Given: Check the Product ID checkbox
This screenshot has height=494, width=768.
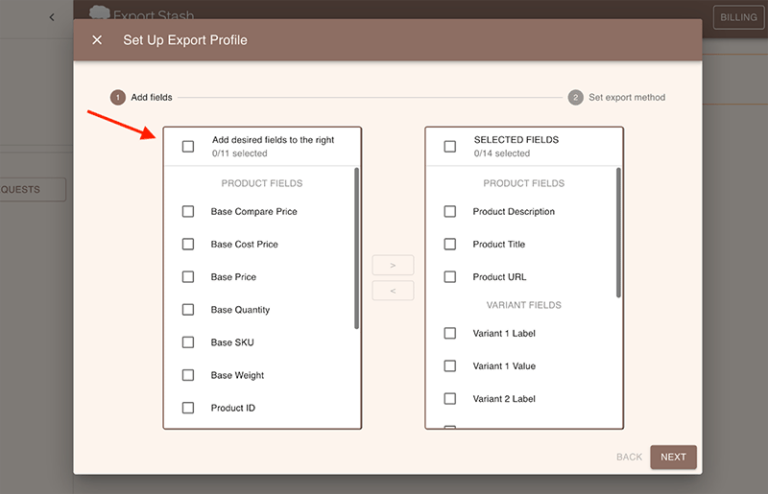Looking at the screenshot, I should tap(188, 408).
